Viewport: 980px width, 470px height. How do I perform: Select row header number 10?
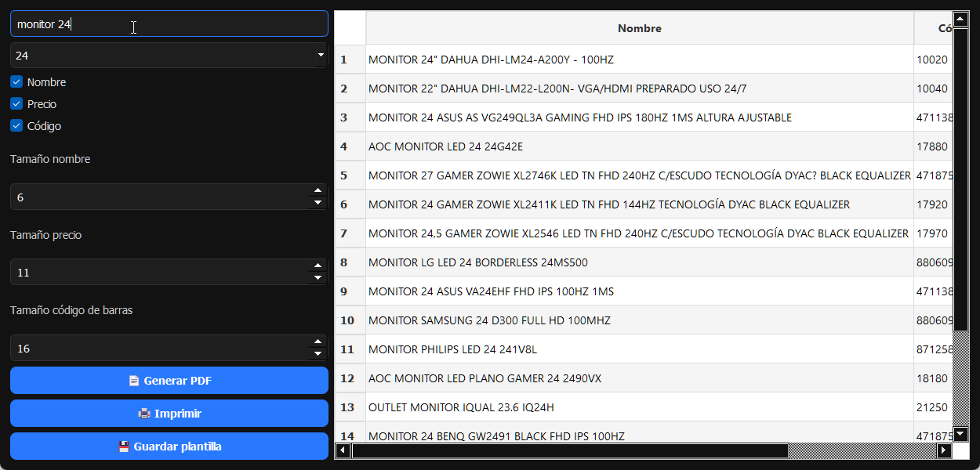[x=350, y=320]
